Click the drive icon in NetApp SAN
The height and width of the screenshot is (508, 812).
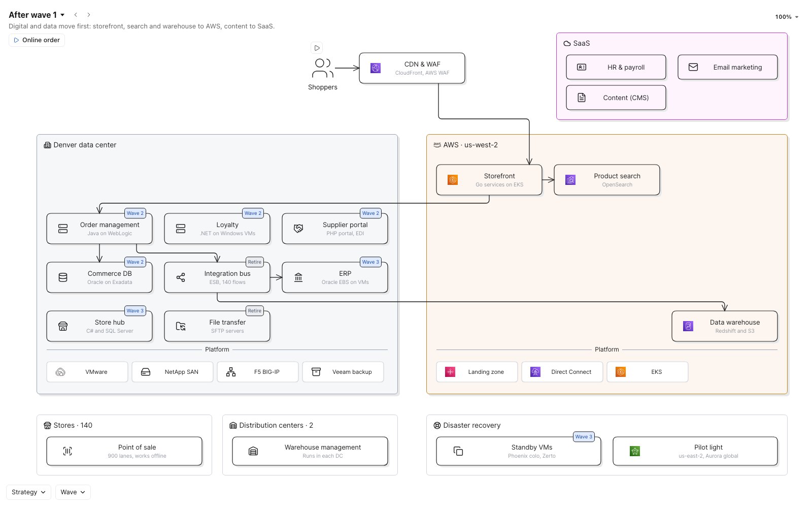(146, 372)
